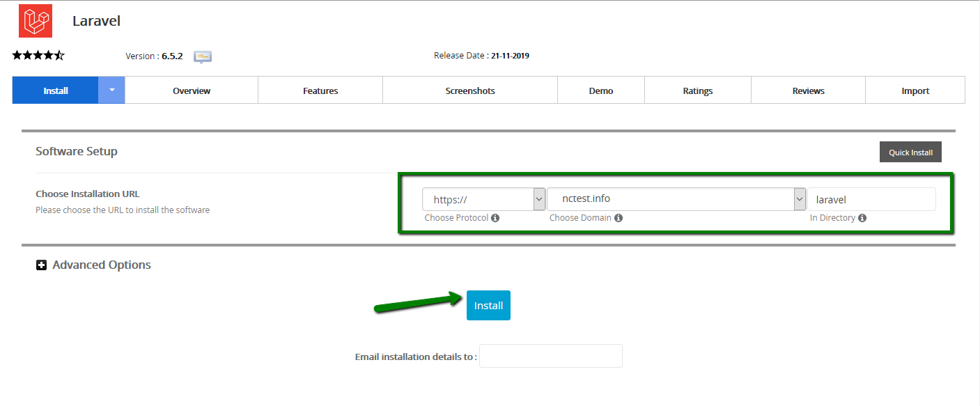Switch to the Import tab

coord(915,91)
